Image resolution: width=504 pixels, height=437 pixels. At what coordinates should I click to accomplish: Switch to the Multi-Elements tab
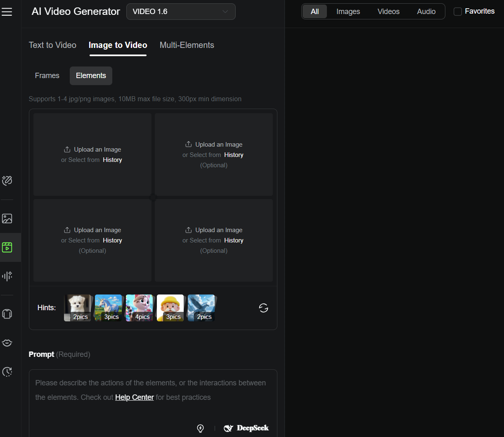coord(187,45)
